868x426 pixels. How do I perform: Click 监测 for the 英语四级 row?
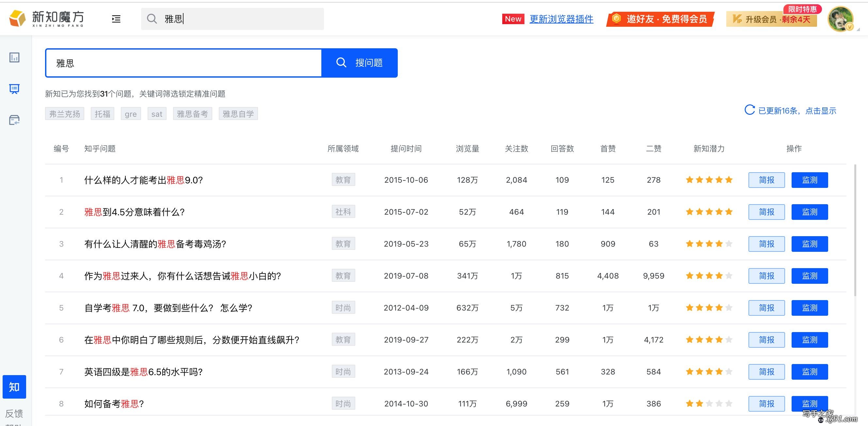click(809, 372)
